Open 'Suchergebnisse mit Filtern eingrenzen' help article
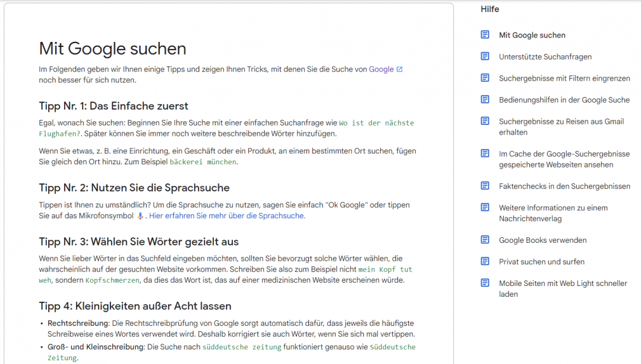Image resolution: width=641 pixels, height=364 pixels. click(564, 79)
